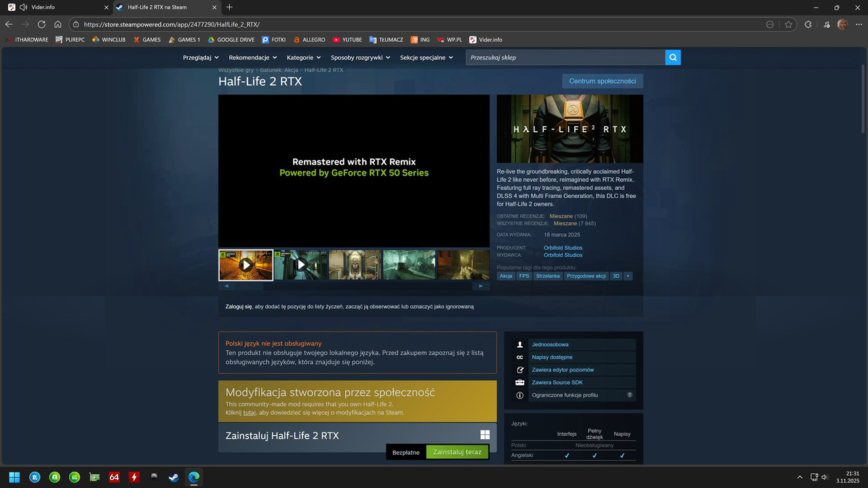Launch Steam from the taskbar
The width and height of the screenshot is (868, 488).
(174, 476)
